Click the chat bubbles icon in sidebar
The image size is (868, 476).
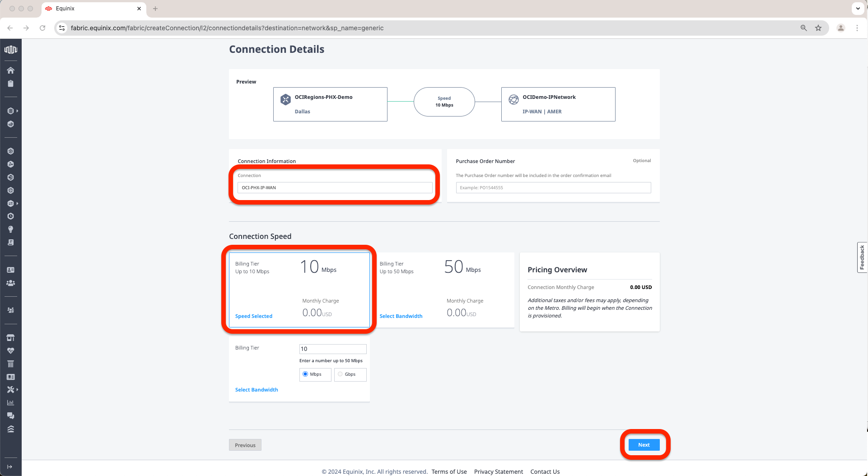[10, 415]
